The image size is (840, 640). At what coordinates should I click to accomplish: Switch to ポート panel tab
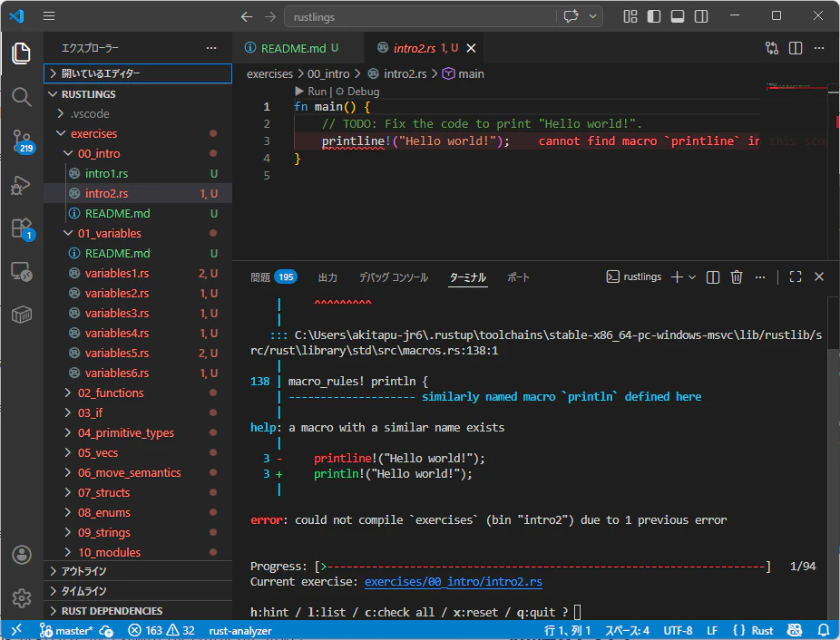click(518, 276)
